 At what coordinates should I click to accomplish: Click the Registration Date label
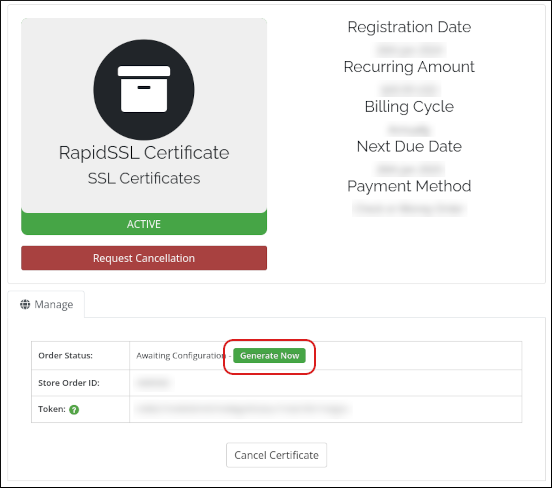pos(409,27)
